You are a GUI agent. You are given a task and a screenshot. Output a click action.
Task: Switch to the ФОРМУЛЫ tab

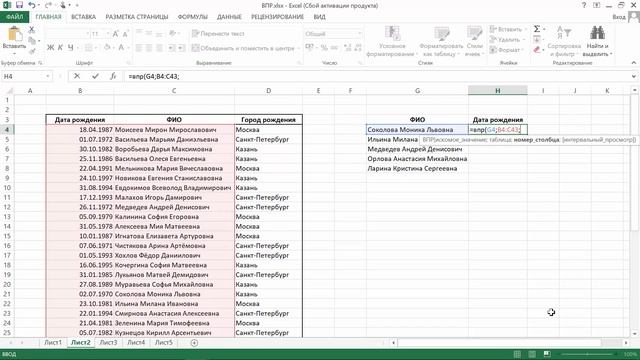coord(193,17)
